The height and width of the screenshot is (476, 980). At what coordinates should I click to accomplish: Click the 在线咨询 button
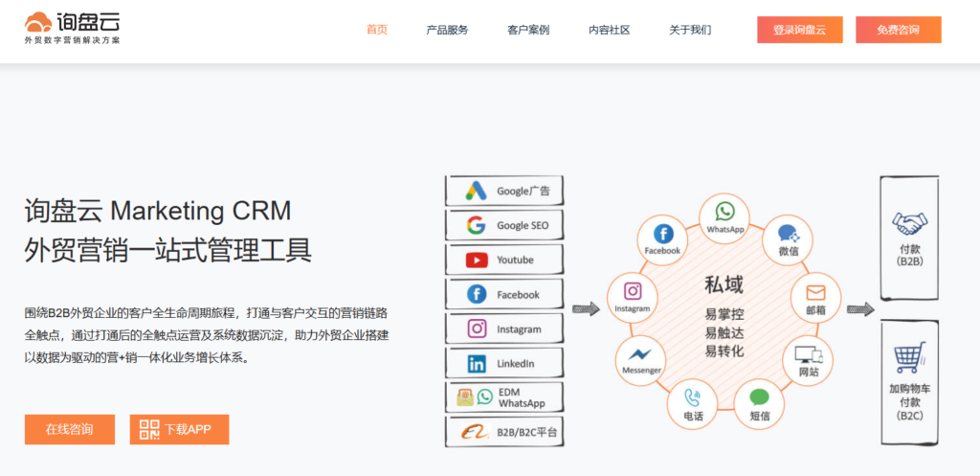coord(69,430)
